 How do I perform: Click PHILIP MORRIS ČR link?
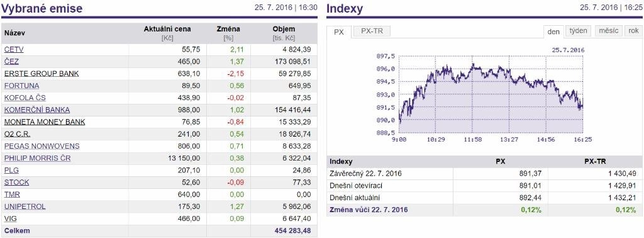pyautogui.click(x=37, y=158)
